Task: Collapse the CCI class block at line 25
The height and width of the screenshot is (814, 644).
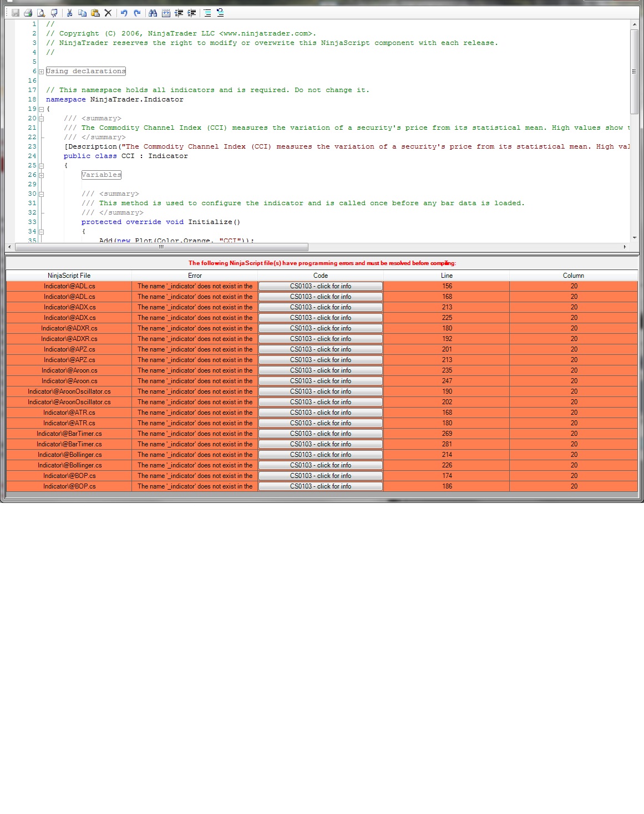Action: (41, 166)
